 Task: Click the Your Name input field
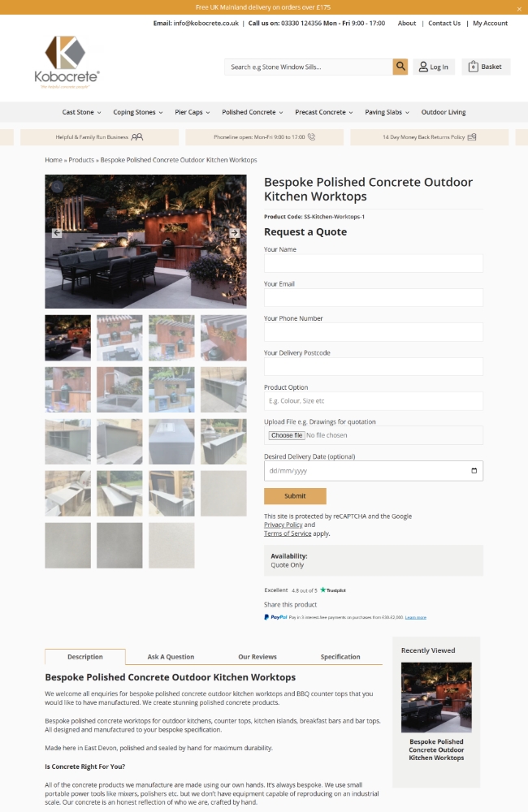tap(373, 264)
